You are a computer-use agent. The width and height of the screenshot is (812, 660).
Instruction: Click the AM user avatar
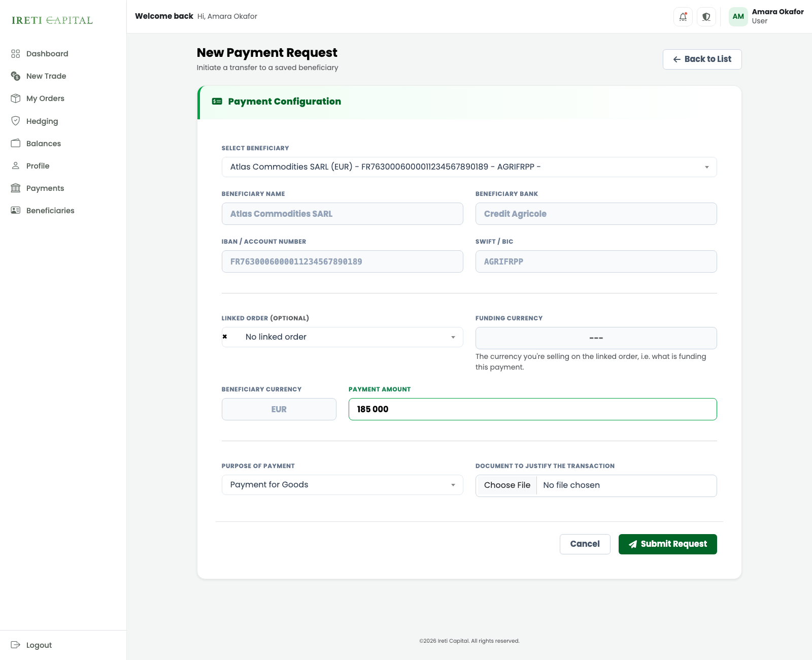(738, 17)
